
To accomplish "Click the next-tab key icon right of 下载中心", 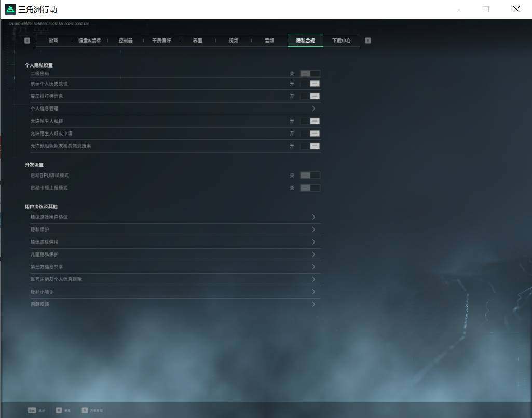I will pos(368,41).
